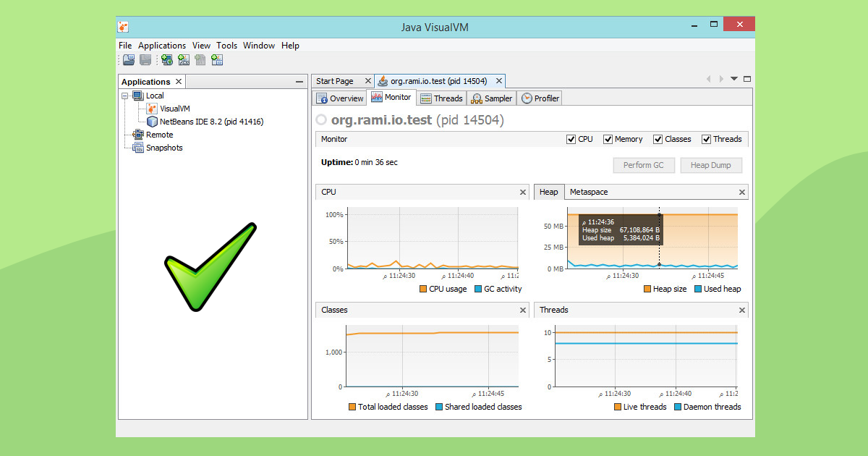868x456 pixels.
Task: Select the Snapshots node in the tree
Action: point(158,148)
